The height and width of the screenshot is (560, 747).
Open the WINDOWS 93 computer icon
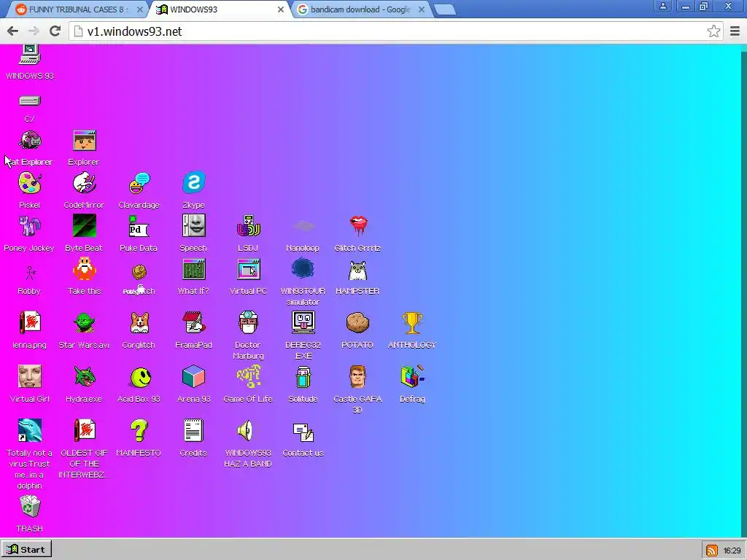[x=29, y=55]
